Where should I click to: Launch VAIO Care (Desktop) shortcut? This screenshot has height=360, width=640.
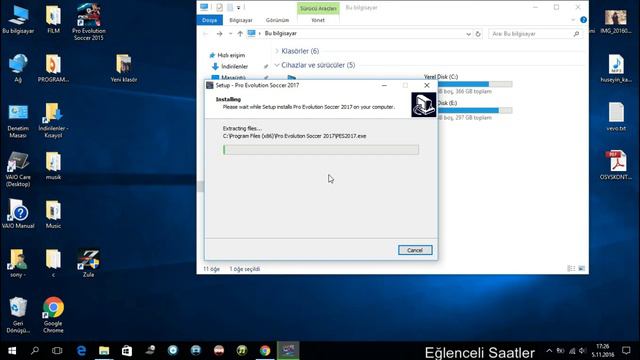18,169
